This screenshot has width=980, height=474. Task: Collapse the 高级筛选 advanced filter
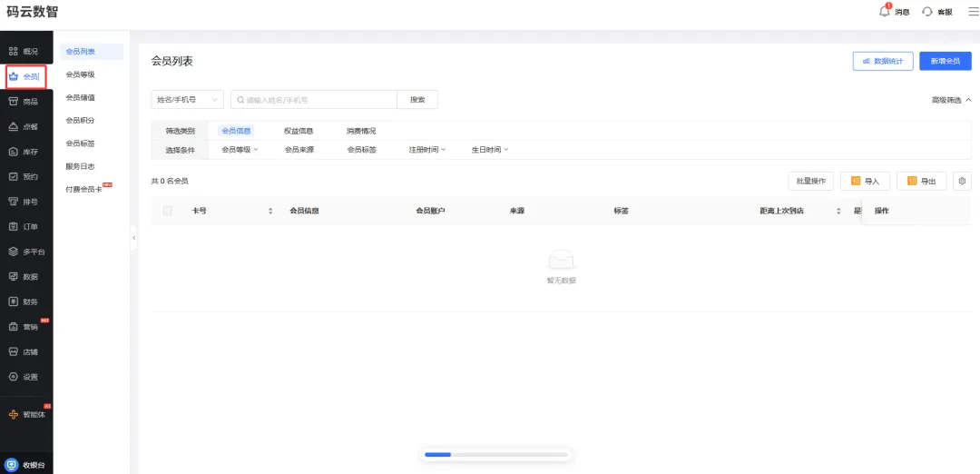point(951,100)
